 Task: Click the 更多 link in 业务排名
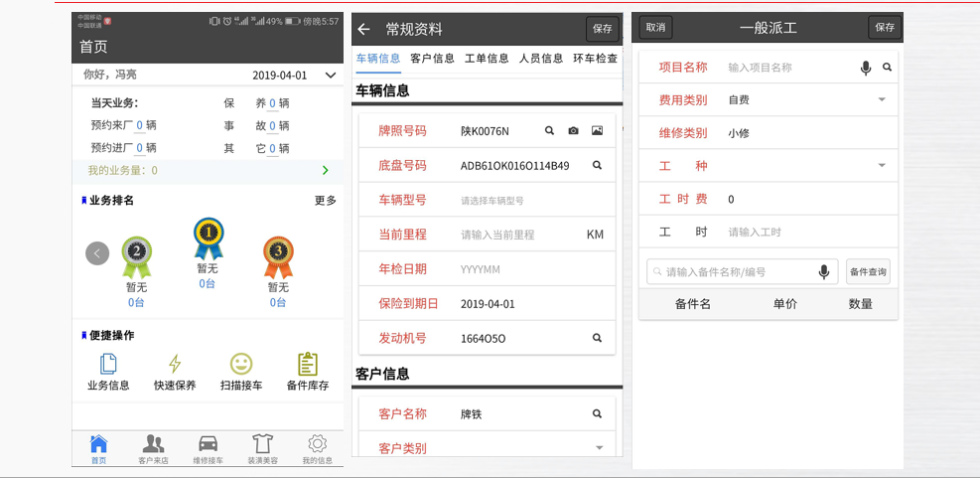(x=326, y=201)
